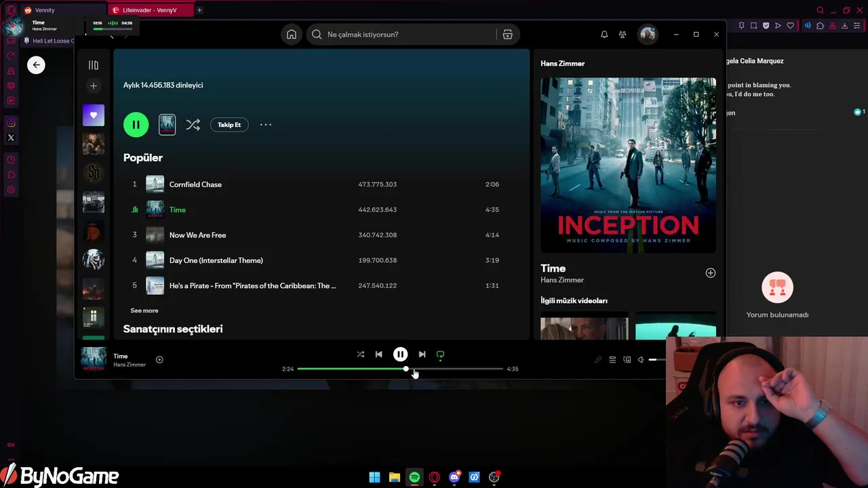Viewport: 868px width, 488px height.
Task: Toggle repeat mode
Action: pyautogui.click(x=440, y=354)
